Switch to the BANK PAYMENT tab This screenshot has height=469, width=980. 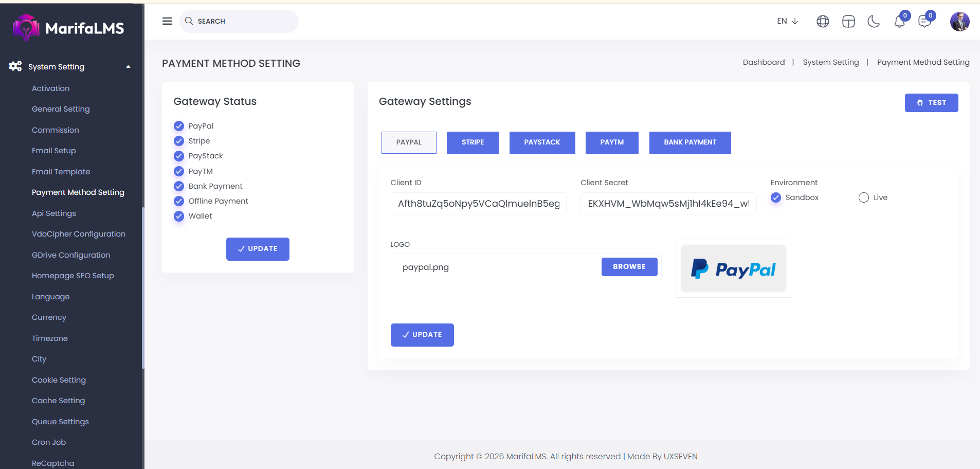pos(689,142)
